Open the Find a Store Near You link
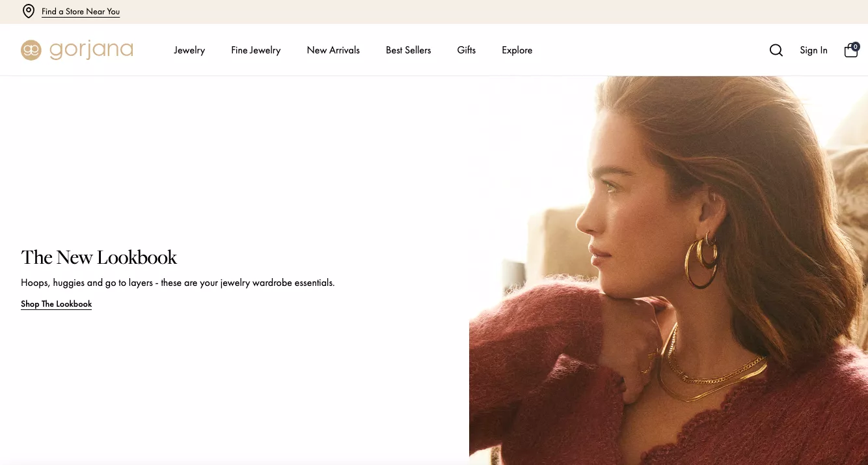This screenshot has width=868, height=465. [x=81, y=12]
